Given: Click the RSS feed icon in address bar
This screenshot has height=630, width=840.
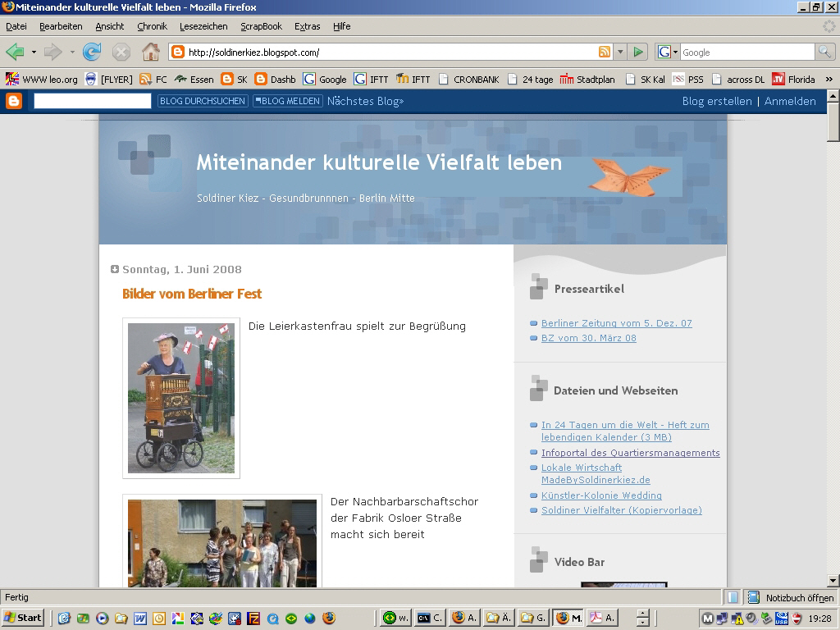Looking at the screenshot, I should click(x=605, y=52).
